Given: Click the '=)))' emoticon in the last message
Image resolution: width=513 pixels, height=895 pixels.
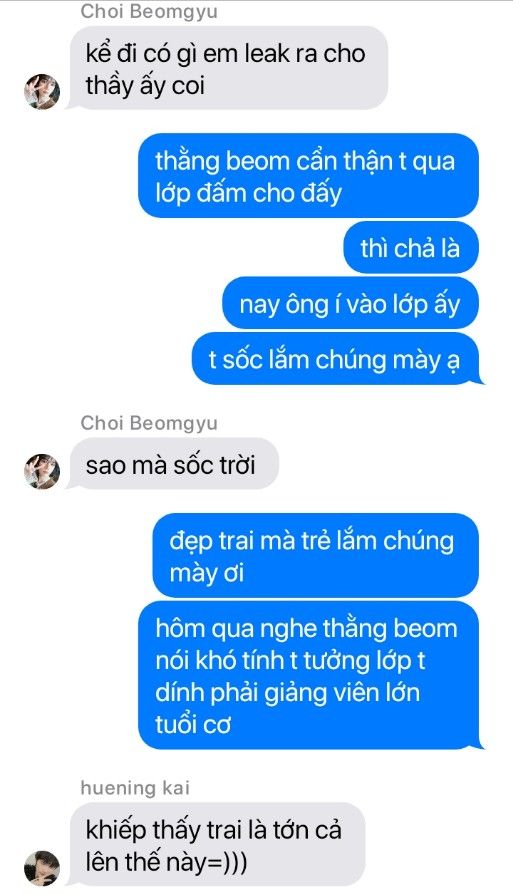Looking at the screenshot, I should [225, 861].
